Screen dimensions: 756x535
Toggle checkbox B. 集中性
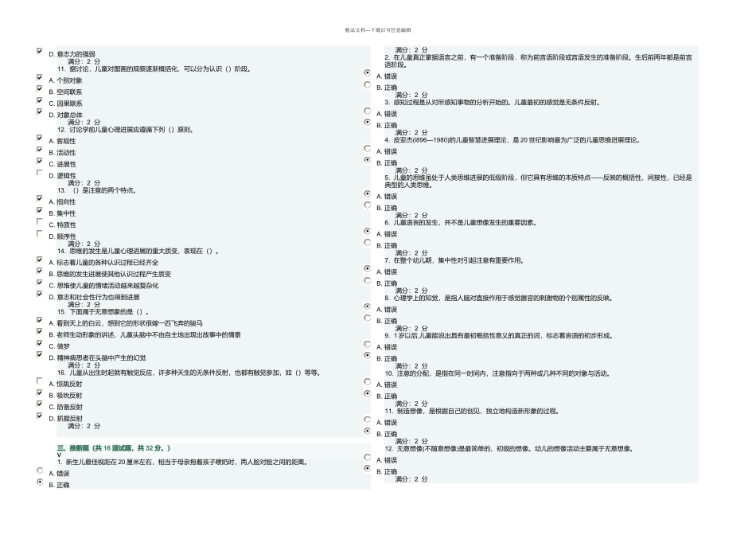click(40, 210)
